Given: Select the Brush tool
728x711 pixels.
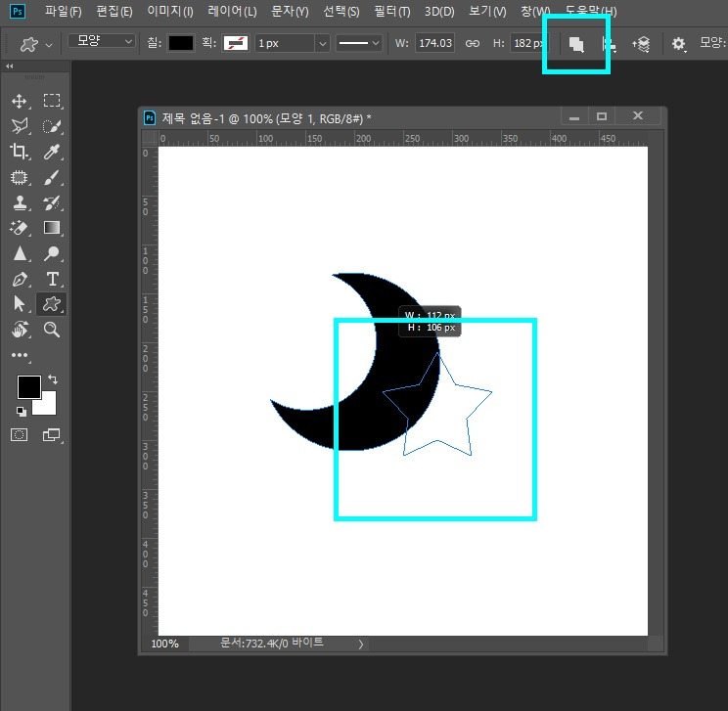Looking at the screenshot, I should pos(52,177).
